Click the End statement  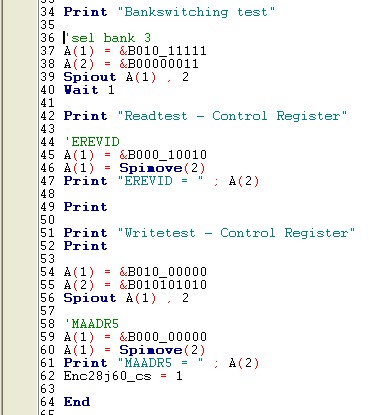[77, 402]
